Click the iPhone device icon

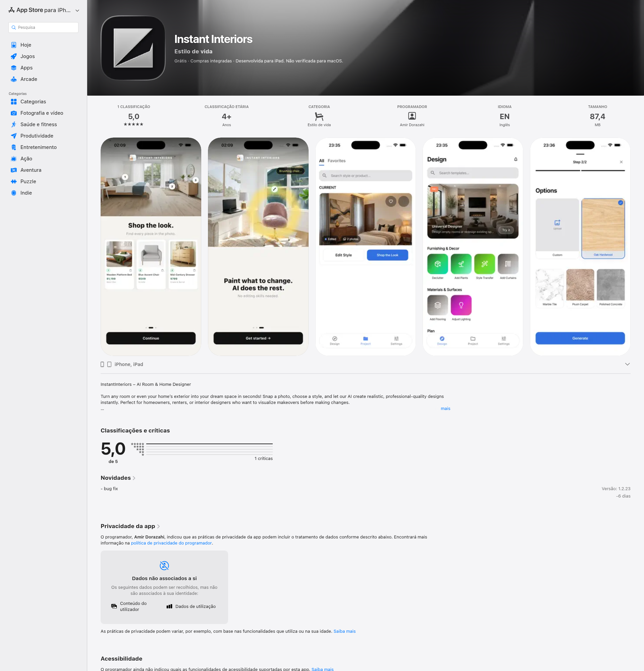point(102,364)
